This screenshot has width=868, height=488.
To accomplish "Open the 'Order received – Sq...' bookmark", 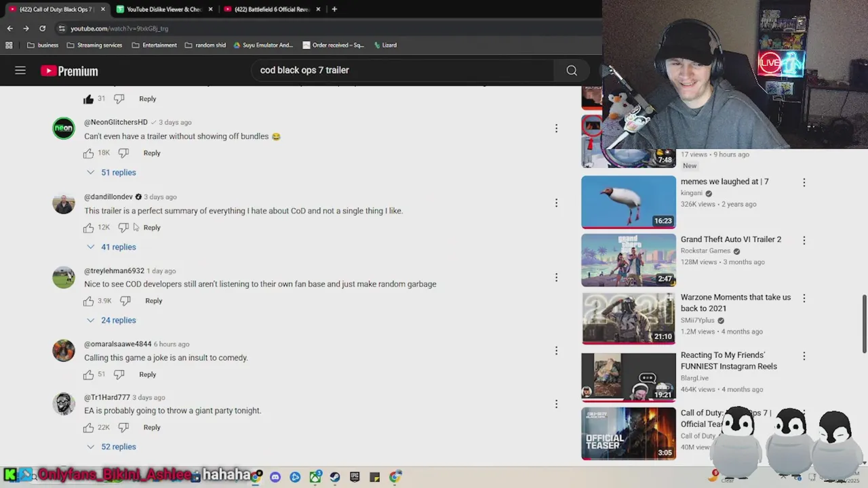I will point(333,45).
